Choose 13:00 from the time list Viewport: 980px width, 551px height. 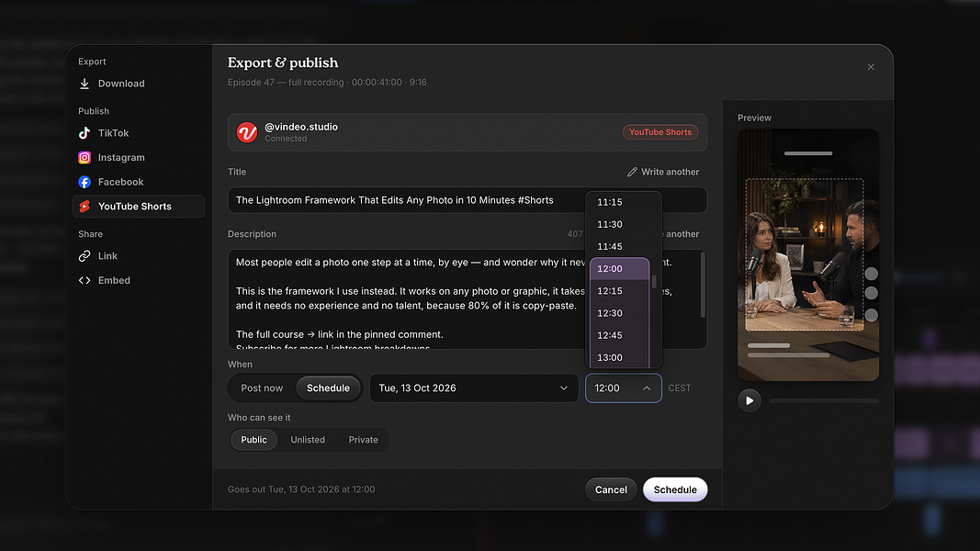[x=620, y=357]
